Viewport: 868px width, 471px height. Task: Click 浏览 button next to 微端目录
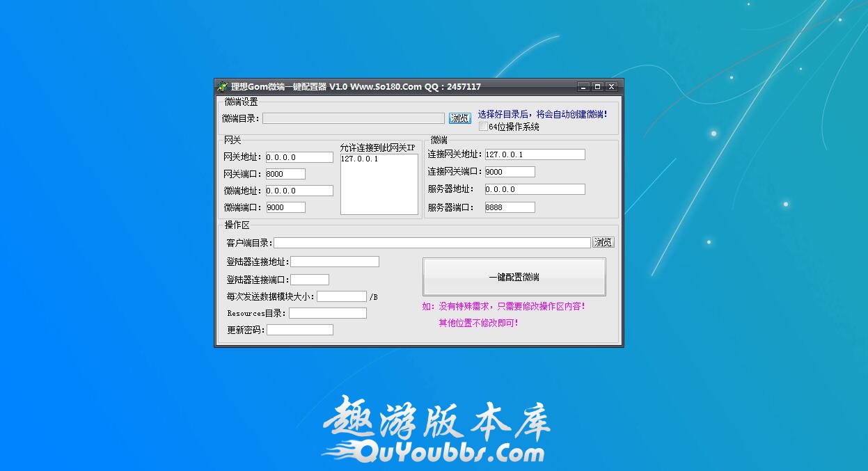click(459, 118)
